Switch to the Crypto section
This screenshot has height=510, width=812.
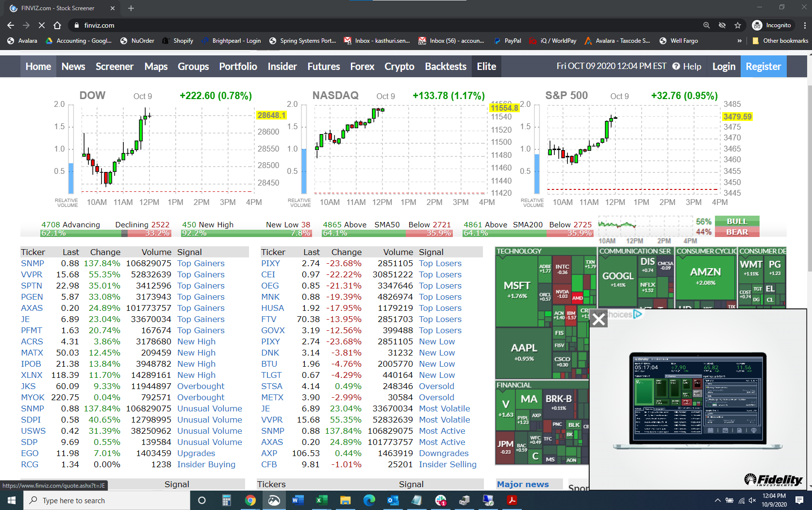[399, 67]
